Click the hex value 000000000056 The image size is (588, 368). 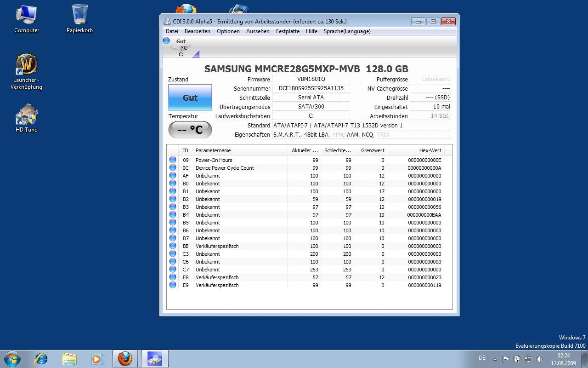coord(424,207)
